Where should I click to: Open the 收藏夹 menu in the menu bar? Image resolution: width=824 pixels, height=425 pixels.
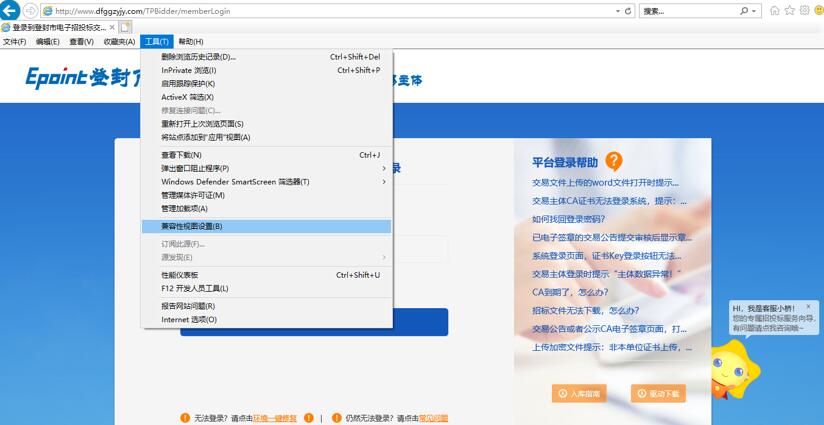(119, 42)
